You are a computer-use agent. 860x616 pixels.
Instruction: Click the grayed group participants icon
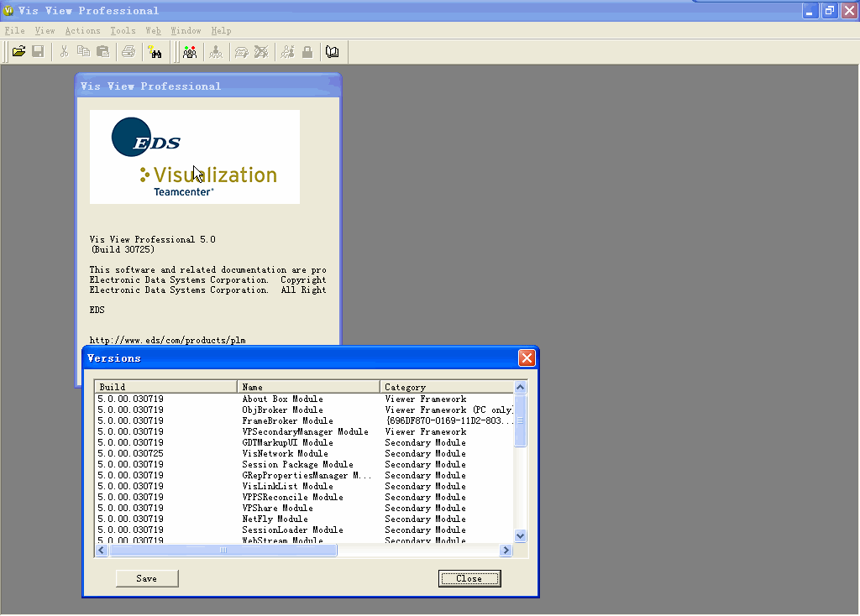click(x=216, y=52)
